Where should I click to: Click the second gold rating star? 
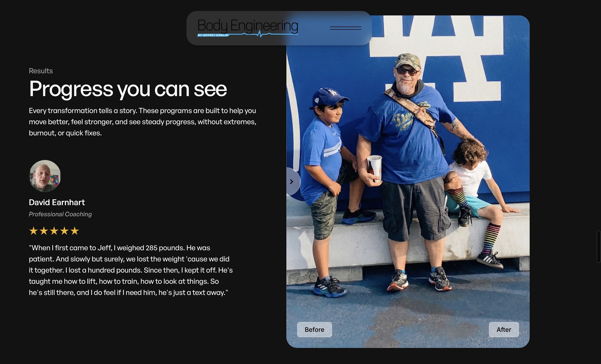(x=44, y=231)
